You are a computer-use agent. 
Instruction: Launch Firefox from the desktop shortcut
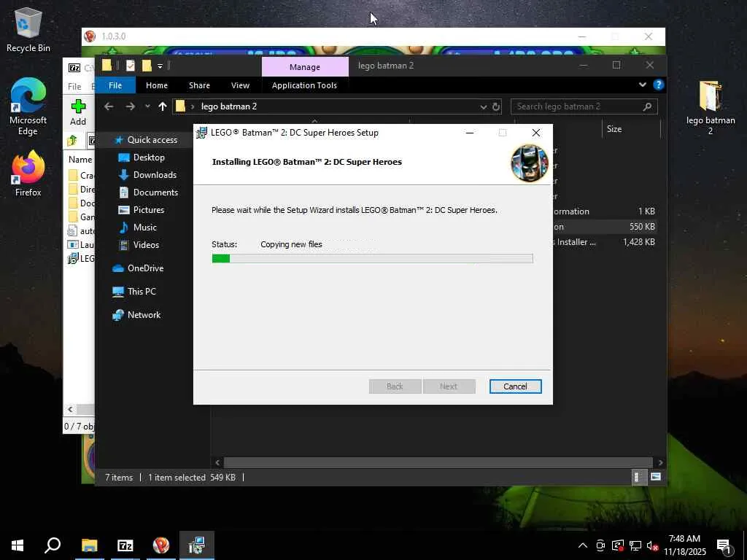click(28, 174)
